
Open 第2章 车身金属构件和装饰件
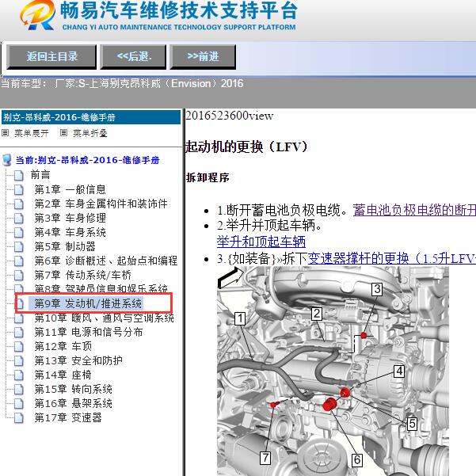(101, 204)
